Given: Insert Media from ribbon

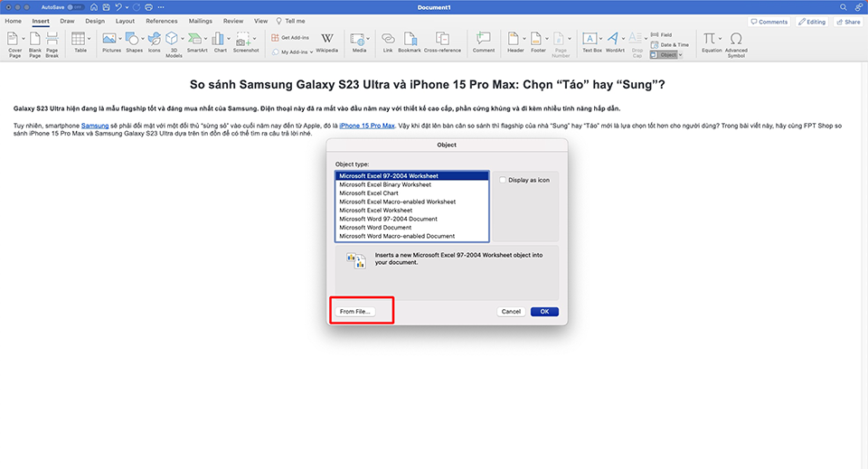Looking at the screenshot, I should pos(359,42).
